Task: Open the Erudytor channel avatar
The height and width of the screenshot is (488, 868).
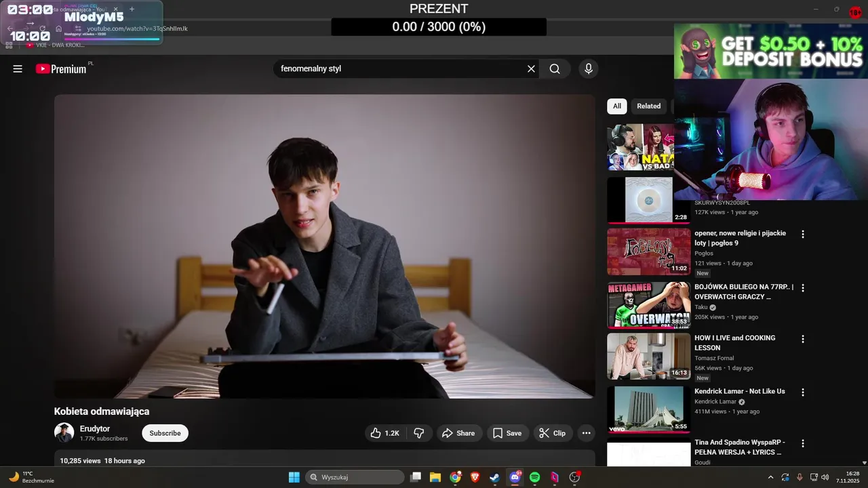Action: [x=64, y=433]
